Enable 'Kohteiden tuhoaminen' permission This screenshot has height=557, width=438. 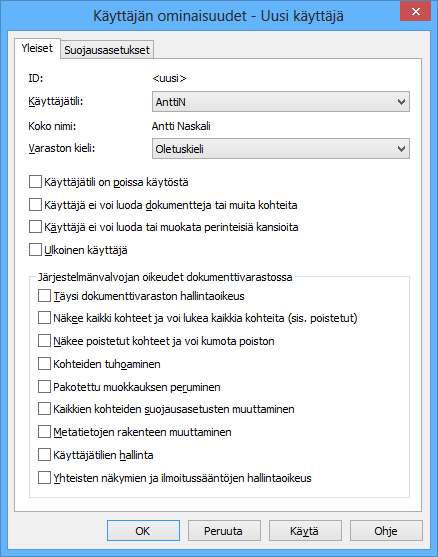tap(44, 364)
